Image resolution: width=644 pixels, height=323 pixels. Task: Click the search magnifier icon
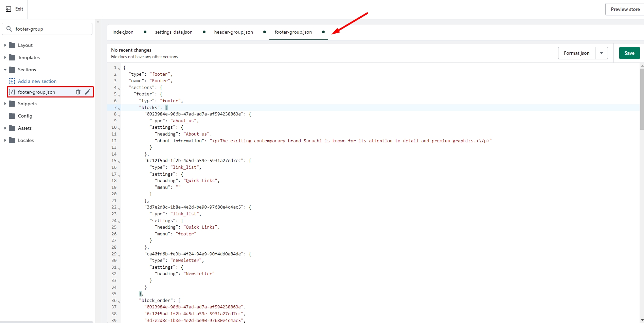tap(9, 29)
